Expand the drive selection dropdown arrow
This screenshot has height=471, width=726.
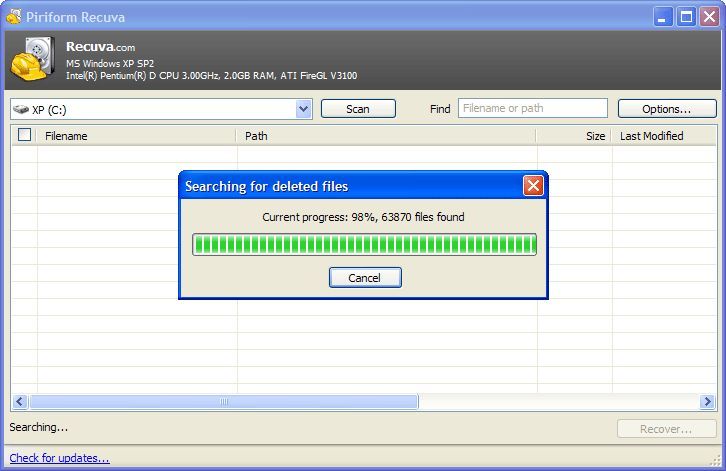(x=303, y=109)
